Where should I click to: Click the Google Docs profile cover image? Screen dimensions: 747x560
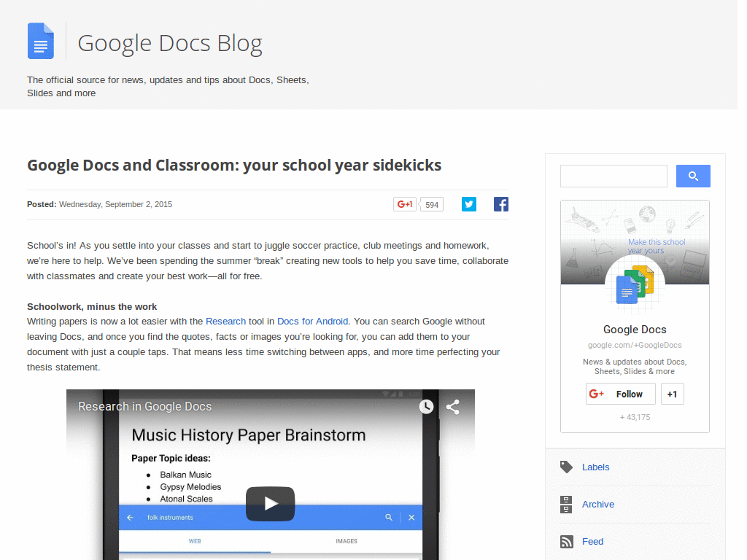click(x=635, y=242)
